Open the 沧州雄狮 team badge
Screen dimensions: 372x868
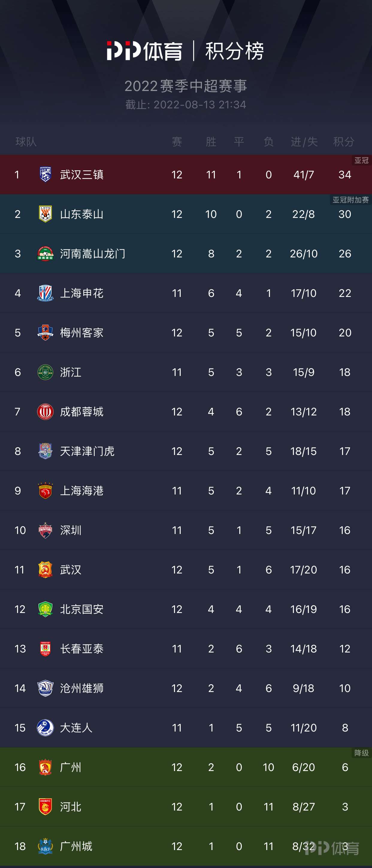click(45, 688)
